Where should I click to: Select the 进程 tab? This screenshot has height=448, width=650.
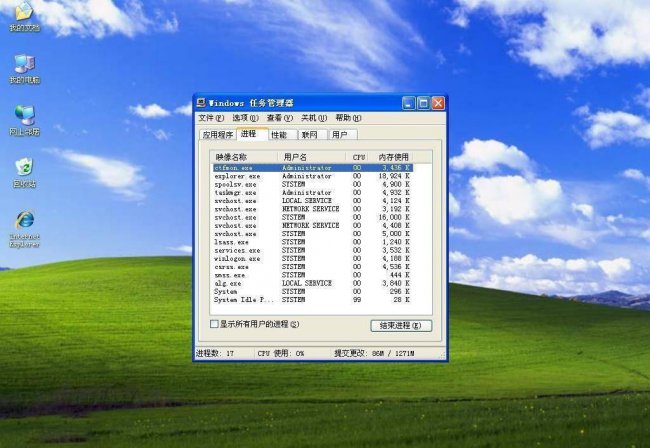click(252, 133)
